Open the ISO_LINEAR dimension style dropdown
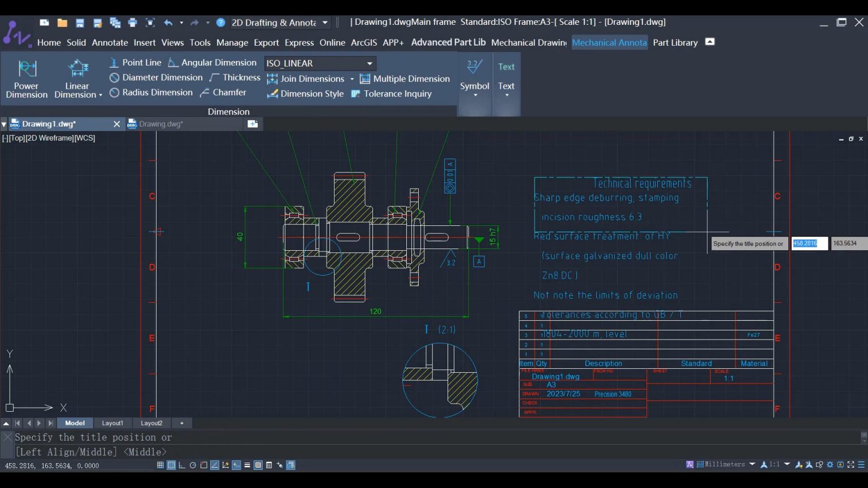The width and height of the screenshot is (868, 488). click(x=370, y=63)
